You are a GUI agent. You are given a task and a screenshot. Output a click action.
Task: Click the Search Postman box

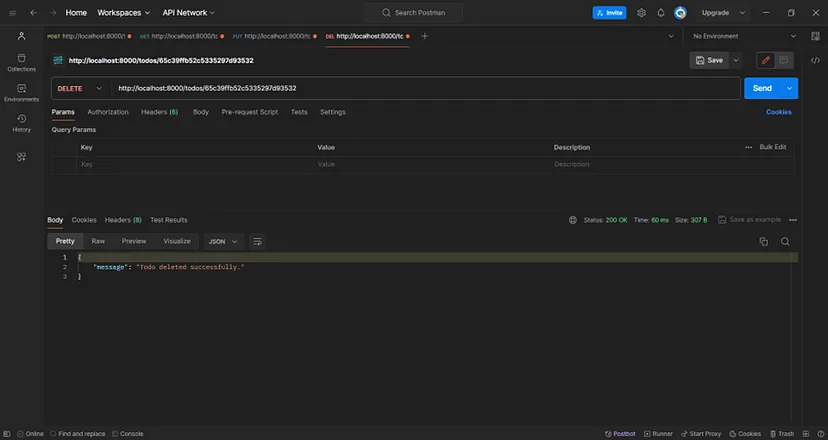(x=413, y=13)
